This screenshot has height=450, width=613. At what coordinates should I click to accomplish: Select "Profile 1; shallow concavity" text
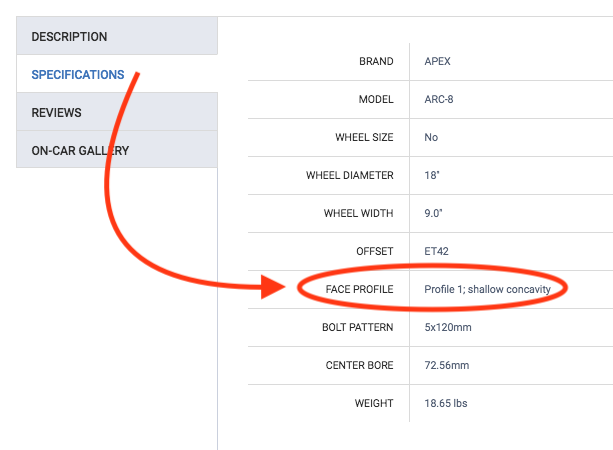pos(488,289)
